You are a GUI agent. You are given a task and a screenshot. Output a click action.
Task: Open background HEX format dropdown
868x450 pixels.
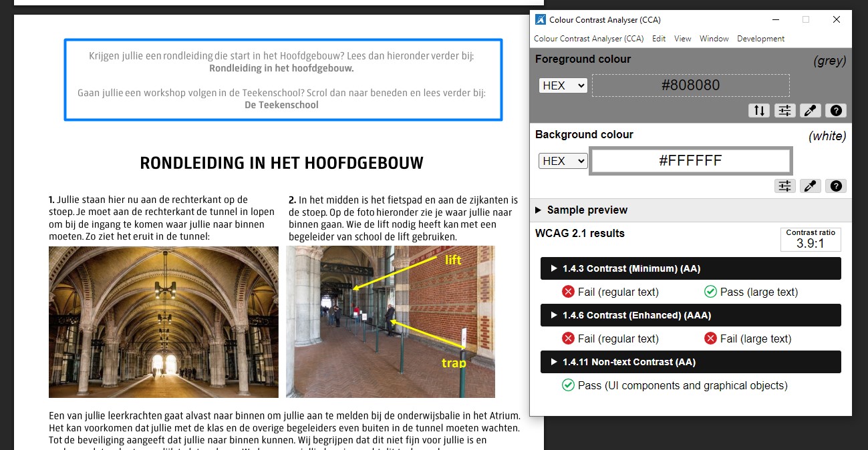coord(563,161)
